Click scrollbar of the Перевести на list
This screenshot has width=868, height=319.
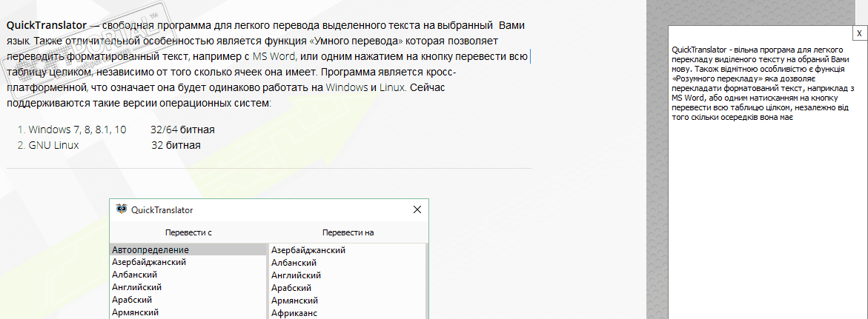point(426,281)
